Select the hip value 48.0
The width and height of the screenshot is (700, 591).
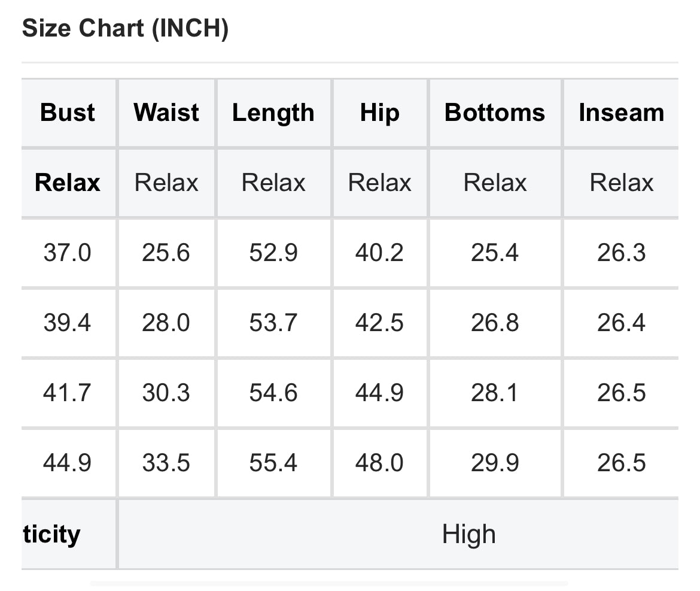coord(379,463)
